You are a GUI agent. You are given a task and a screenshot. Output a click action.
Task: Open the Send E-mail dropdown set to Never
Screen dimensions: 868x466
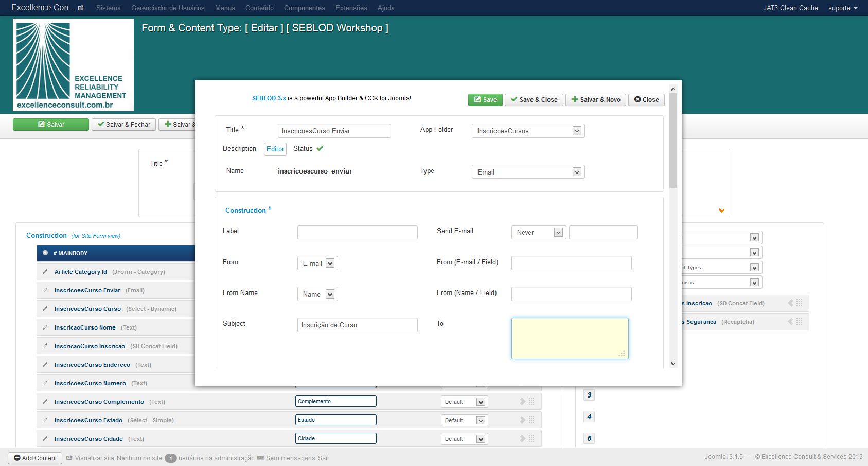[x=538, y=232]
